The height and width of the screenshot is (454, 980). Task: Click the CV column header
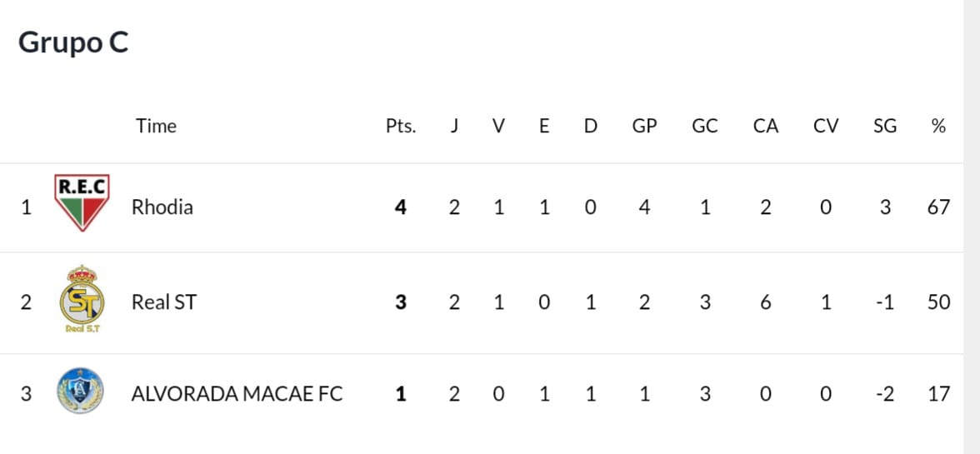pyautogui.click(x=825, y=126)
